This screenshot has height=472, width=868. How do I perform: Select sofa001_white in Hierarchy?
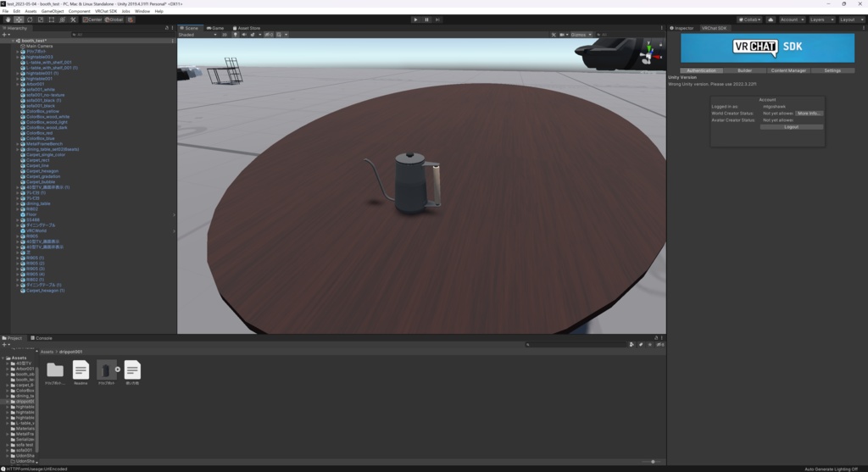(41, 90)
